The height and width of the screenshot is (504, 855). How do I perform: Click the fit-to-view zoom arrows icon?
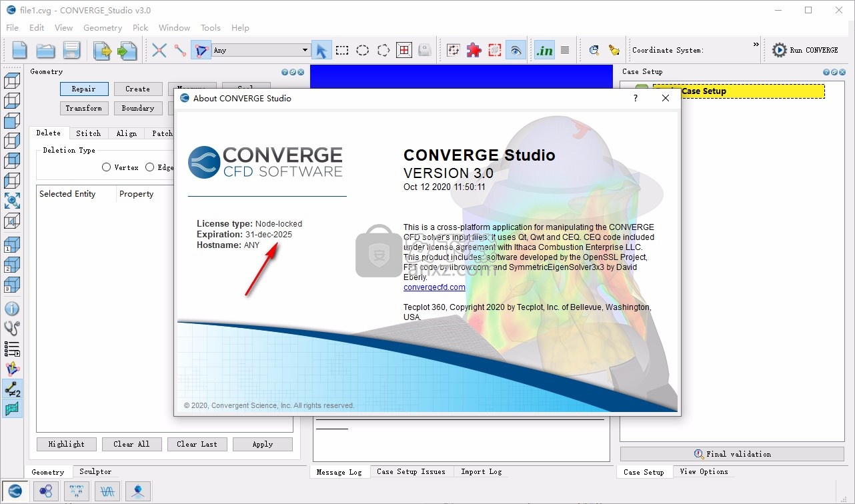pyautogui.click(x=12, y=201)
